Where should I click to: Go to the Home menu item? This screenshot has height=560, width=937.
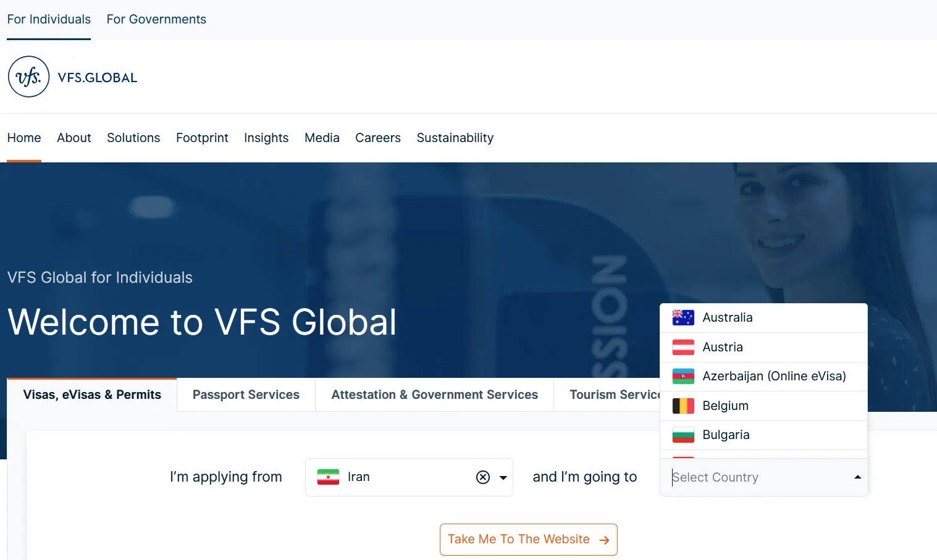coord(24,138)
